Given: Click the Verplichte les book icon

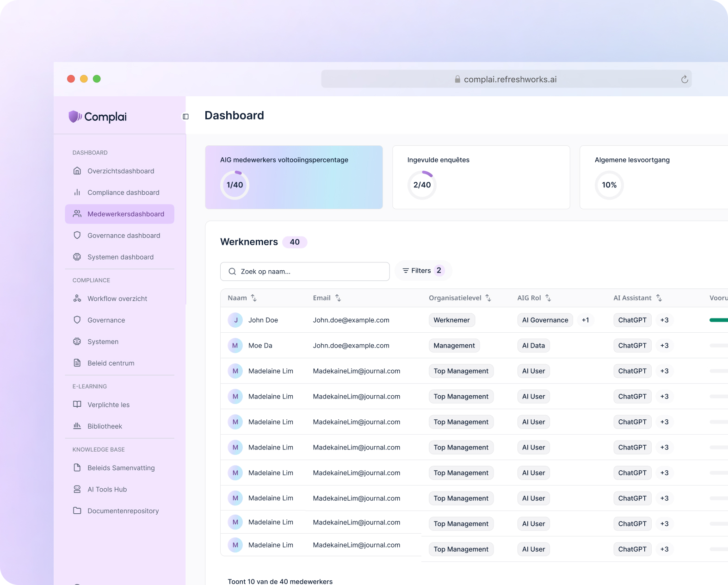Looking at the screenshot, I should tap(77, 405).
